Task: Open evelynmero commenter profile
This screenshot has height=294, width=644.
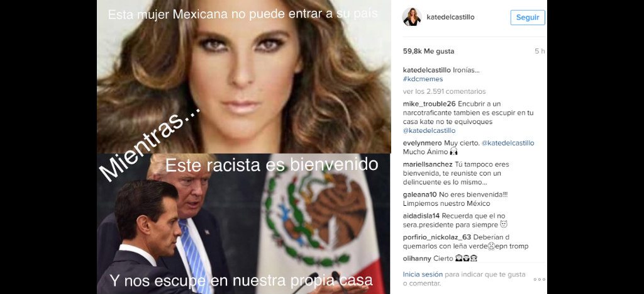Action: coord(423,143)
